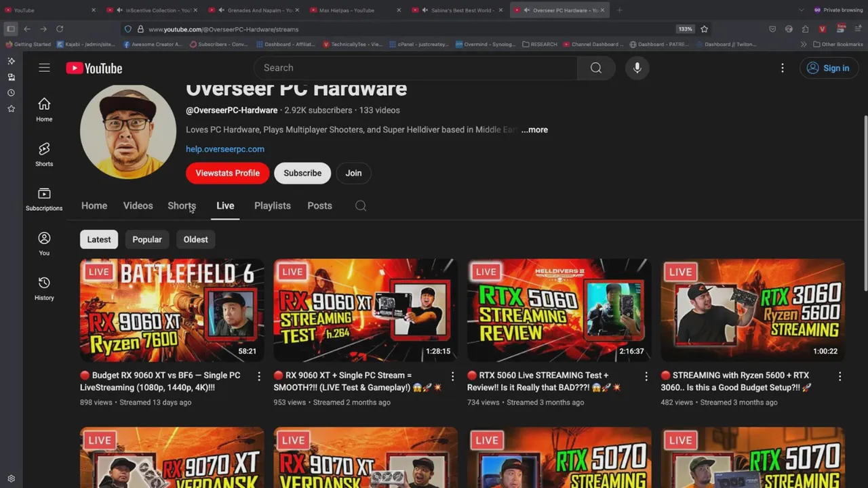868x488 pixels.
Task: Expand channel description with ...more
Action: [x=534, y=129]
